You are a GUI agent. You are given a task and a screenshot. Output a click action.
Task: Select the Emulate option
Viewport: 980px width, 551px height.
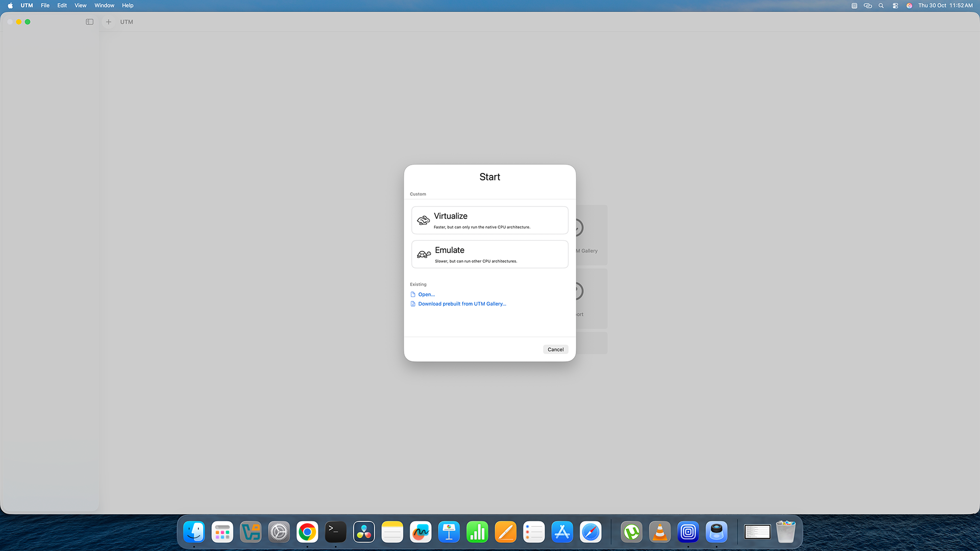tap(489, 254)
